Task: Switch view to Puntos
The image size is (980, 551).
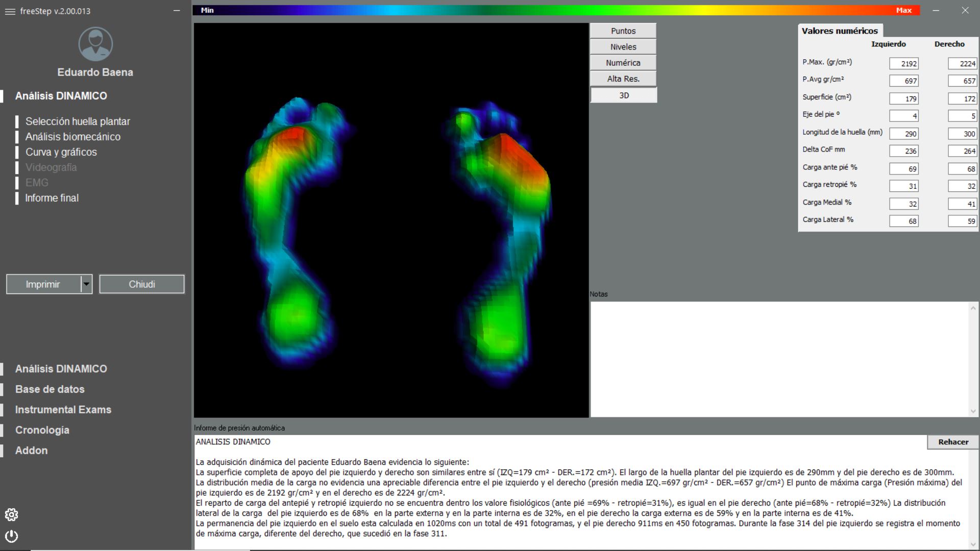Action: coord(623,31)
